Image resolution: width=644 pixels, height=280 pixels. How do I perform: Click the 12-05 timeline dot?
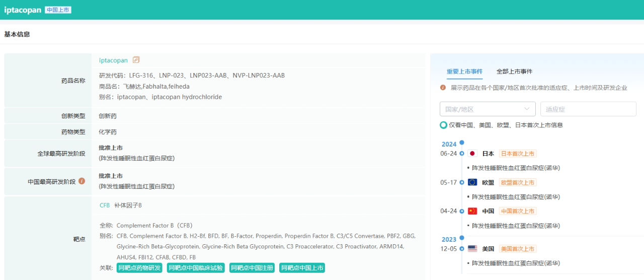pyautogui.click(x=462, y=249)
